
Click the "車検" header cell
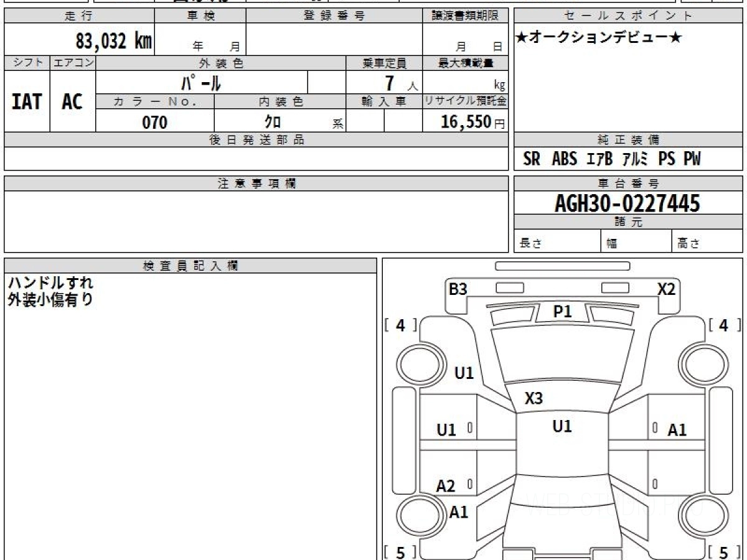[x=200, y=16]
